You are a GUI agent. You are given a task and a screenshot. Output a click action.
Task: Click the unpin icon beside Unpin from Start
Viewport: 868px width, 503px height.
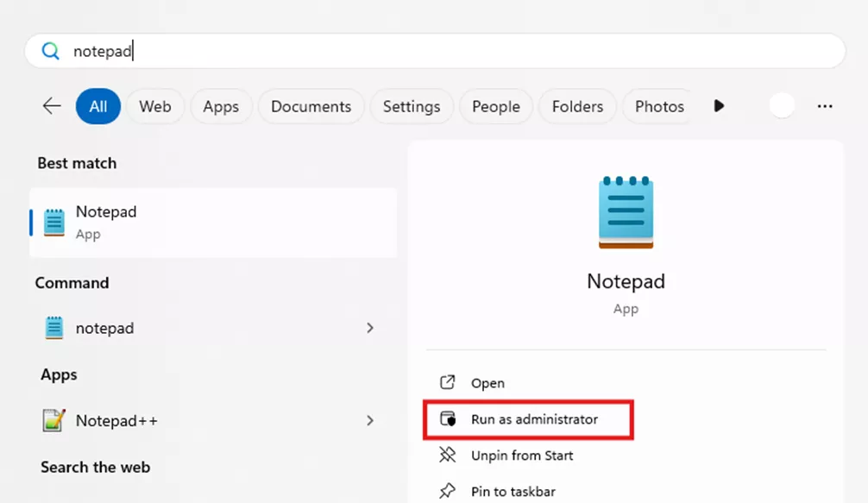[x=447, y=456]
